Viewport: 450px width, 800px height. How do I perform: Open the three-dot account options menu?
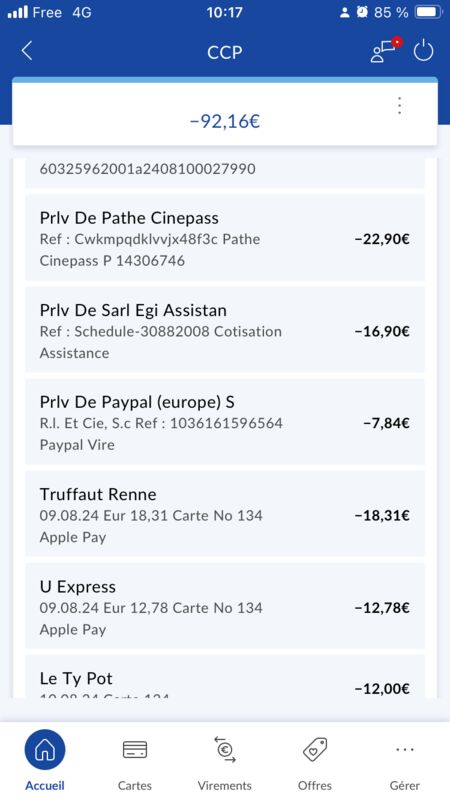[x=399, y=106]
